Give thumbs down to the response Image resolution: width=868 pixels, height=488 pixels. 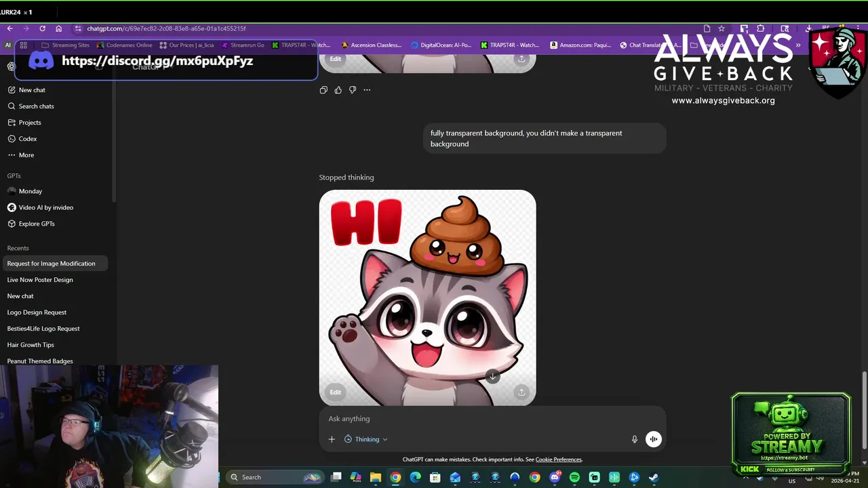coord(353,89)
